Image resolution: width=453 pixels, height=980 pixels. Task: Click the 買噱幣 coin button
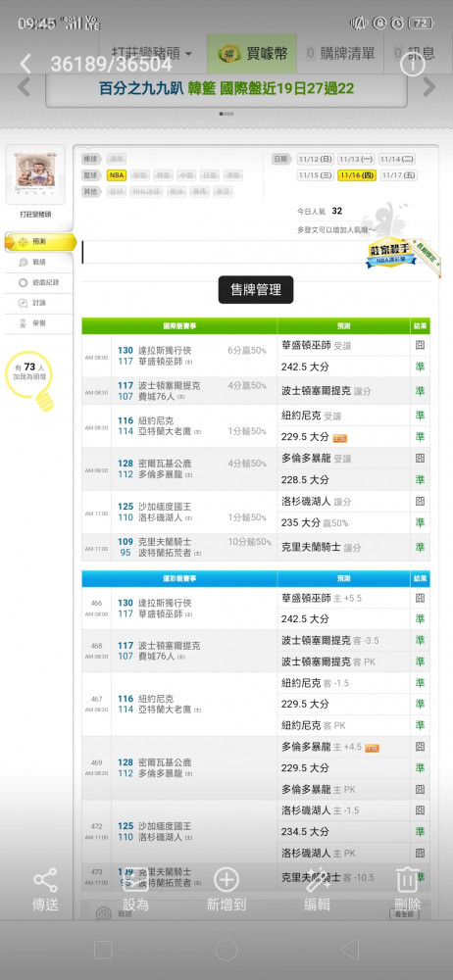253,54
